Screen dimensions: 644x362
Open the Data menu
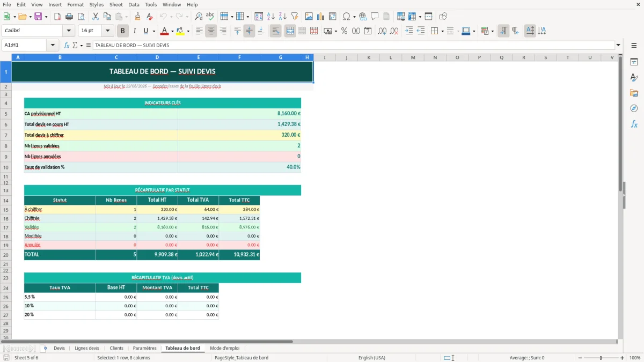click(x=134, y=4)
